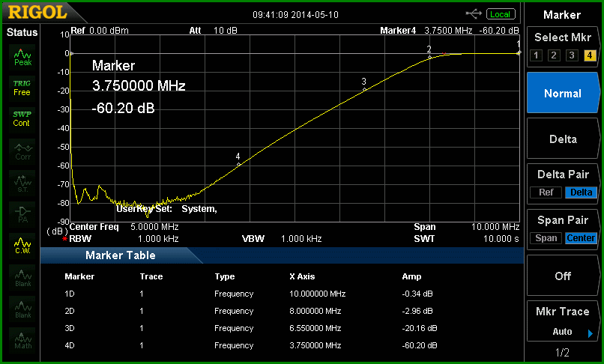Viewport: 604px width, 364px height.
Task: Click the Type column header
Action: click(x=225, y=276)
